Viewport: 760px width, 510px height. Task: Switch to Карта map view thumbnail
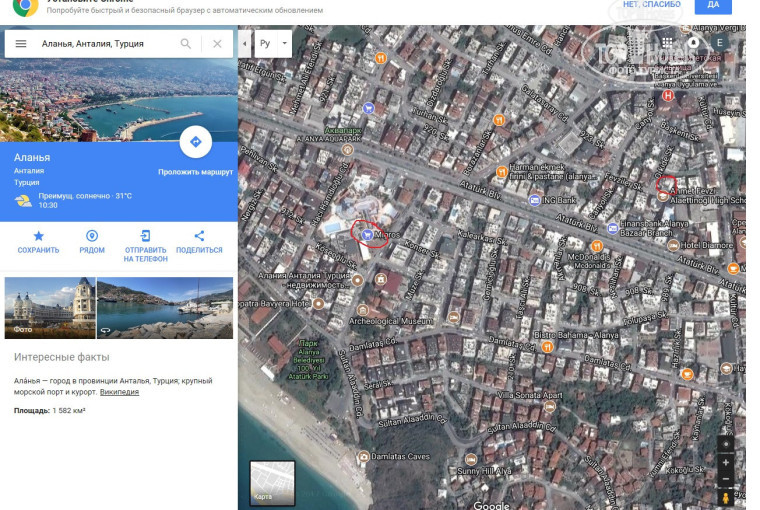click(x=272, y=482)
